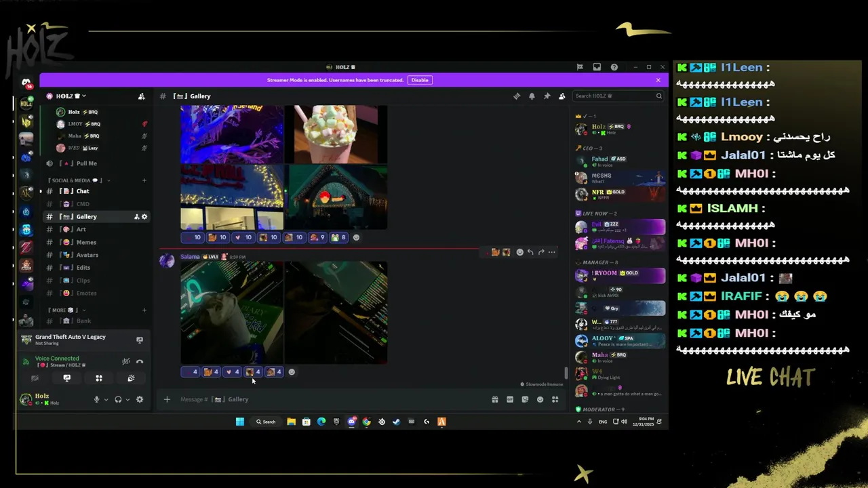The height and width of the screenshot is (488, 868).
Task: Toggle reaction showing count 9
Action: tap(317, 237)
